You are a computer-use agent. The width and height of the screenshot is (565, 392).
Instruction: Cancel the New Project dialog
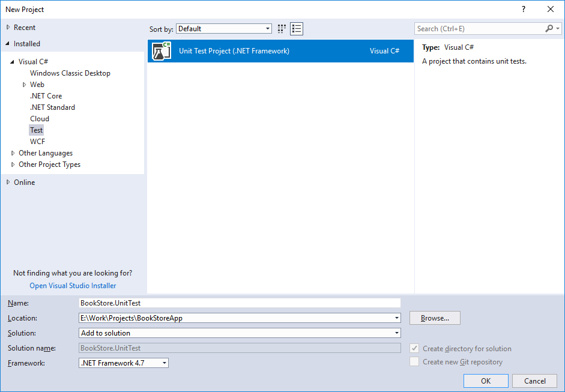point(535,381)
